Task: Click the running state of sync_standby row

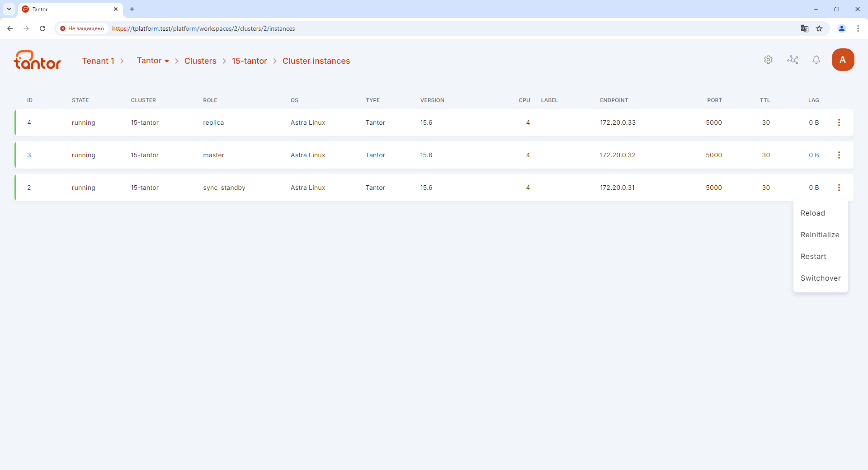Action: click(84, 188)
